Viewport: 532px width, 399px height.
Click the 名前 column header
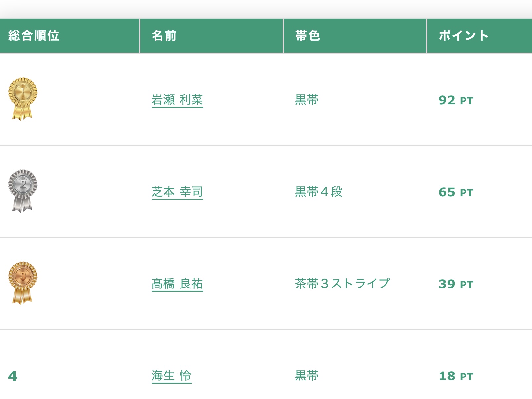click(x=164, y=36)
